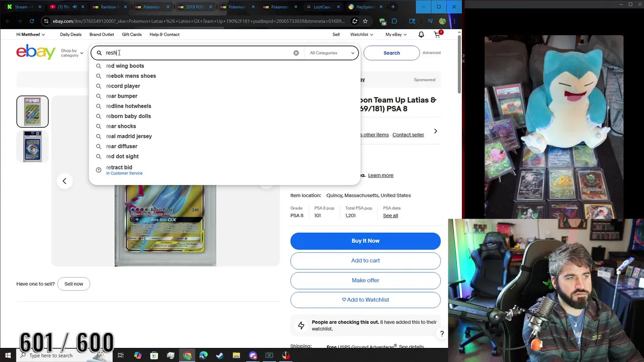Viewport: 644px width, 362px height.
Task: Open Xbox Game Bar taskbar icon
Action: click(269, 355)
